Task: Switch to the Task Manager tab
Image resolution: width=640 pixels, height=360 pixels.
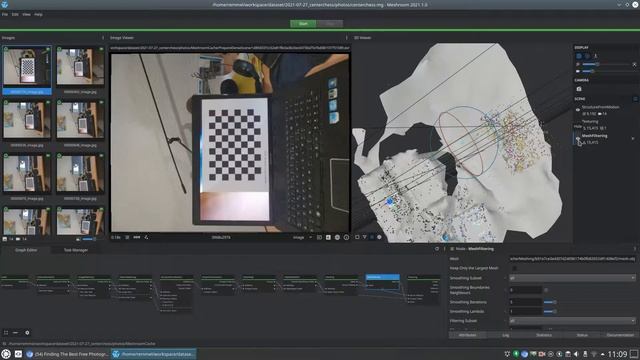Action: [76, 250]
